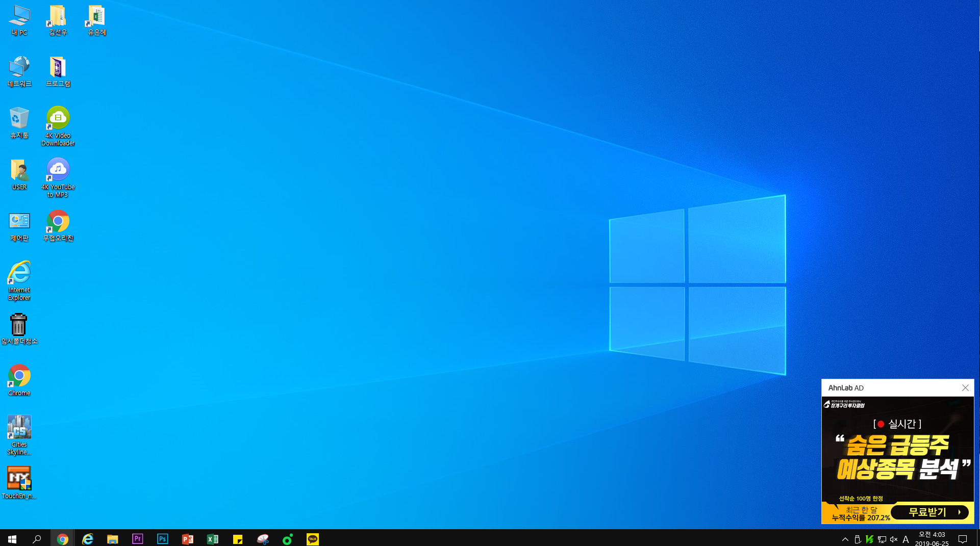Select the 4K Video Downloader shortcut
This screenshot has height=546, width=980.
[58, 126]
